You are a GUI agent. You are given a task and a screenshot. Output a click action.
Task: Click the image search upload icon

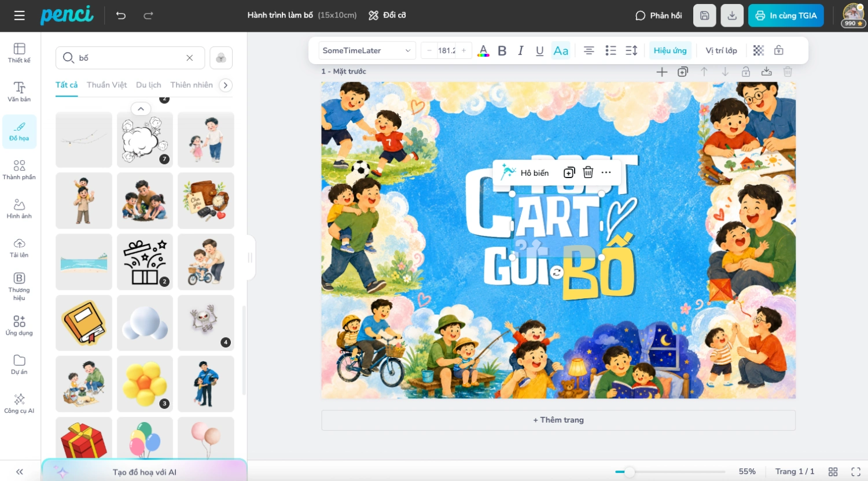coord(221,58)
